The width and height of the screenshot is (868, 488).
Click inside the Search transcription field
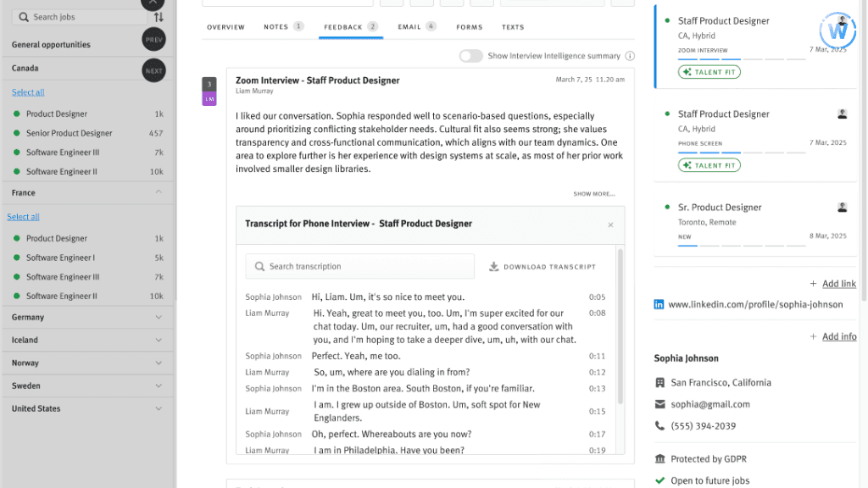pos(356,266)
